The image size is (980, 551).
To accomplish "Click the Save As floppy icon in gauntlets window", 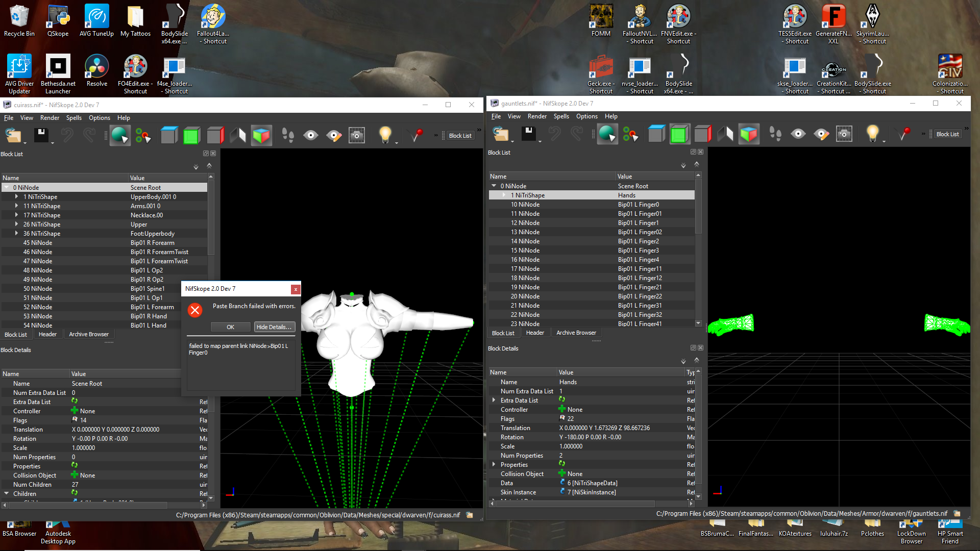I will (x=528, y=134).
